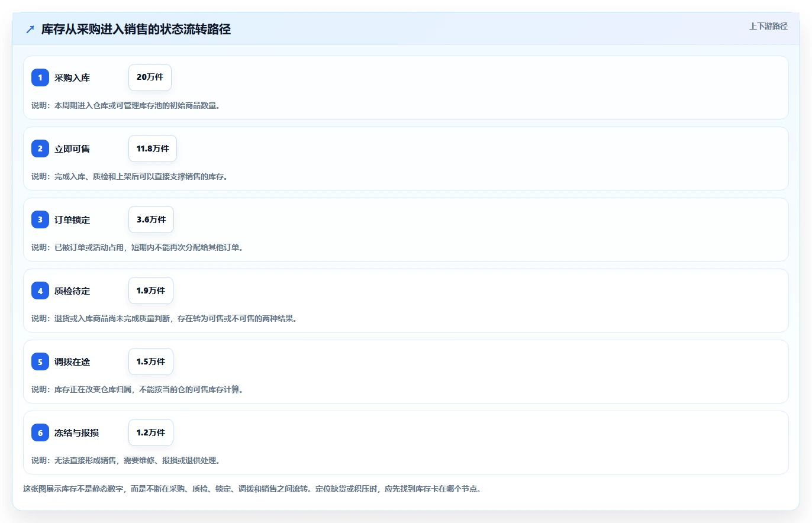Click the 调拨在途 step name
Image resolution: width=812 pixels, height=523 pixels.
click(x=72, y=361)
